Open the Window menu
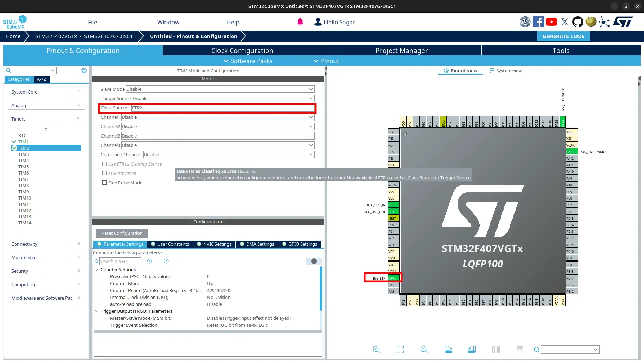Image resolution: width=644 pixels, height=363 pixels. pos(168,22)
